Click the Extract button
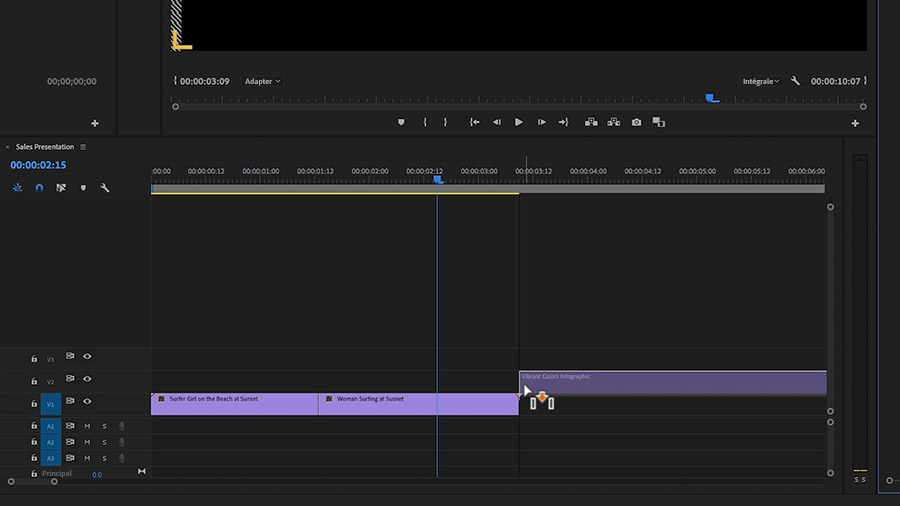The width and height of the screenshot is (900, 506). [x=614, y=122]
